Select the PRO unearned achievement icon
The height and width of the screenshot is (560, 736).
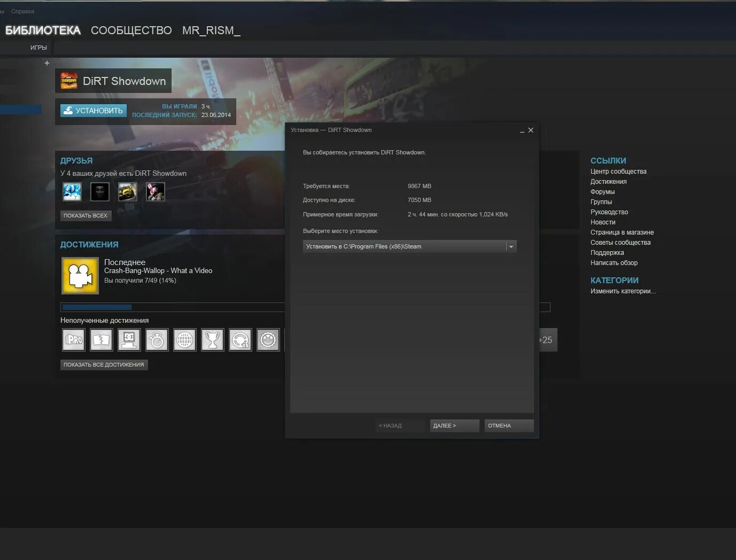(x=74, y=340)
